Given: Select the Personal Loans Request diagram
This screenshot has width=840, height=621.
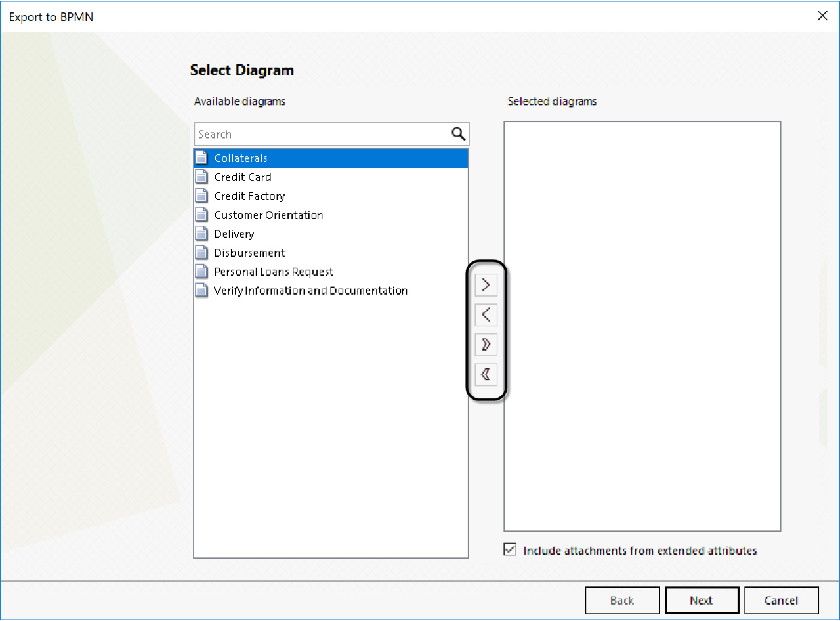Looking at the screenshot, I should [331, 272].
